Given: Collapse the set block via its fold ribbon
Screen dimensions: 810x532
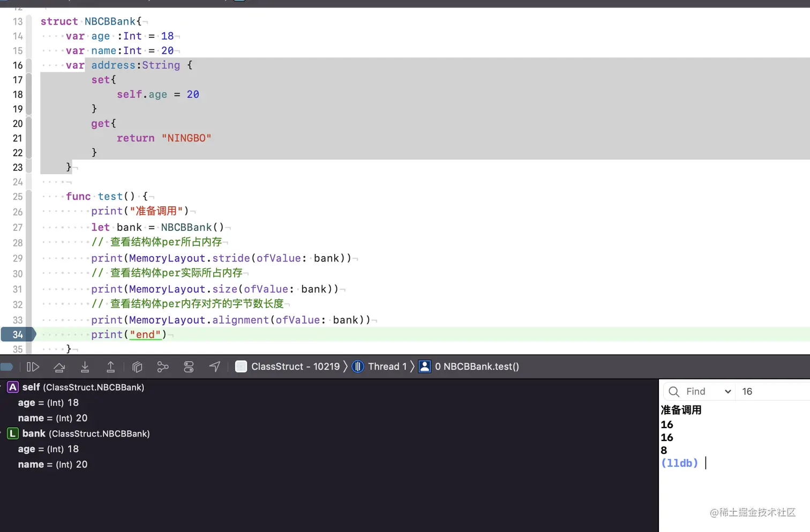Looking at the screenshot, I should tap(29, 94).
